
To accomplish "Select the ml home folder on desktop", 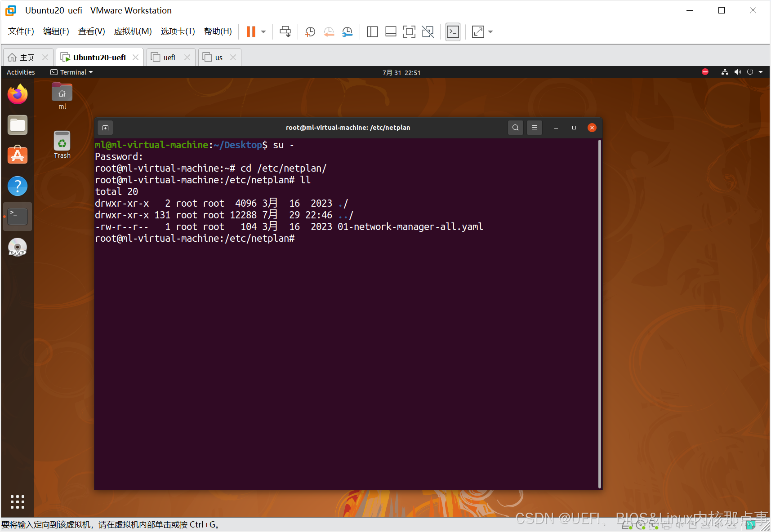I will tap(62, 96).
